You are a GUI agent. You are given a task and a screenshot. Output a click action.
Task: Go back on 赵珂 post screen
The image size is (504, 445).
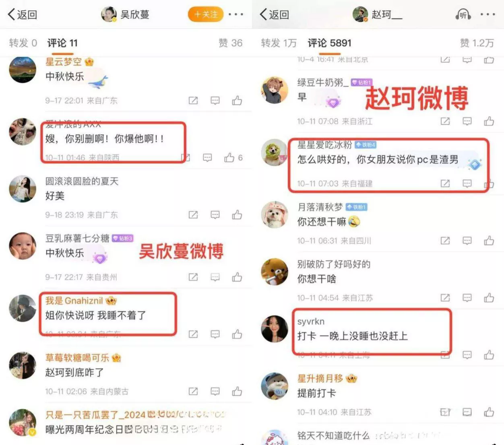(x=275, y=14)
